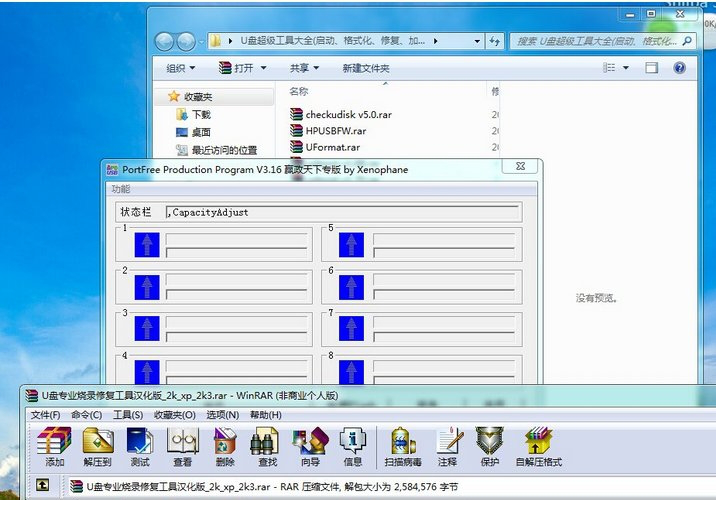Select 下载 in the favorites sidebar
Viewport: 716px width, 520px height.
tap(201, 115)
